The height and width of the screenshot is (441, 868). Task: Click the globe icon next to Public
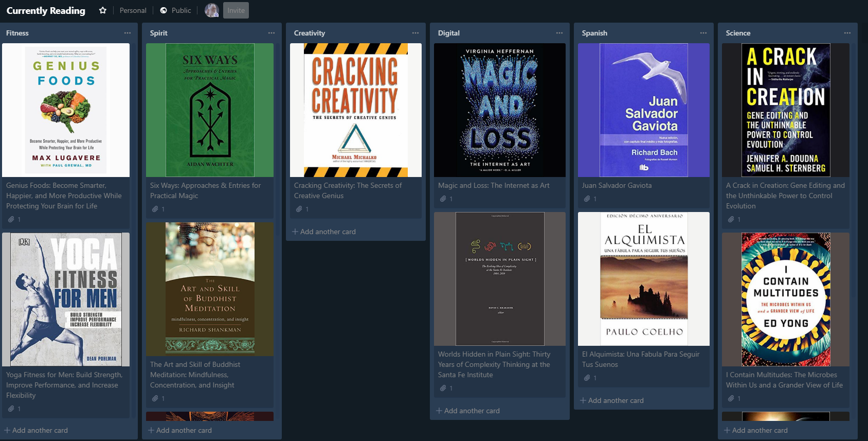click(x=164, y=10)
